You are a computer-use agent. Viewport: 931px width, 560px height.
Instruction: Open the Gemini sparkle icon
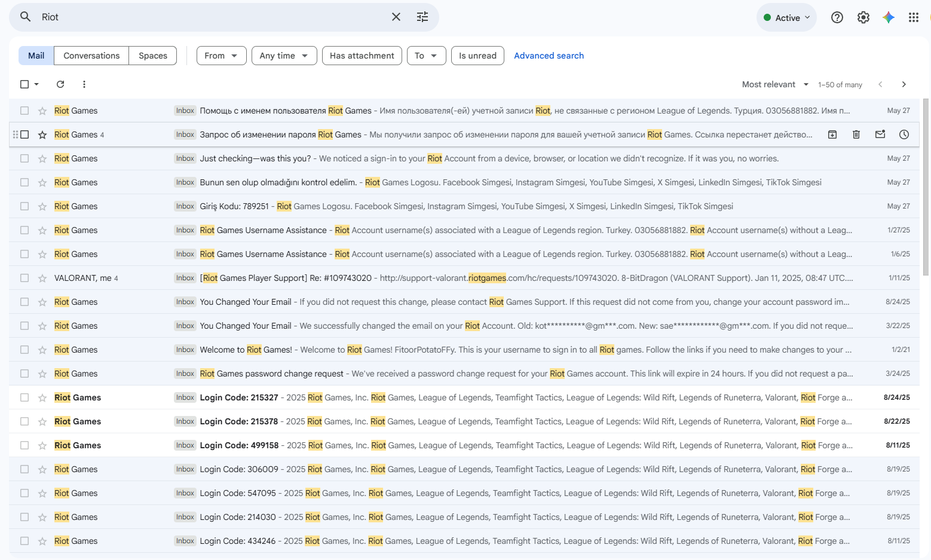(889, 17)
